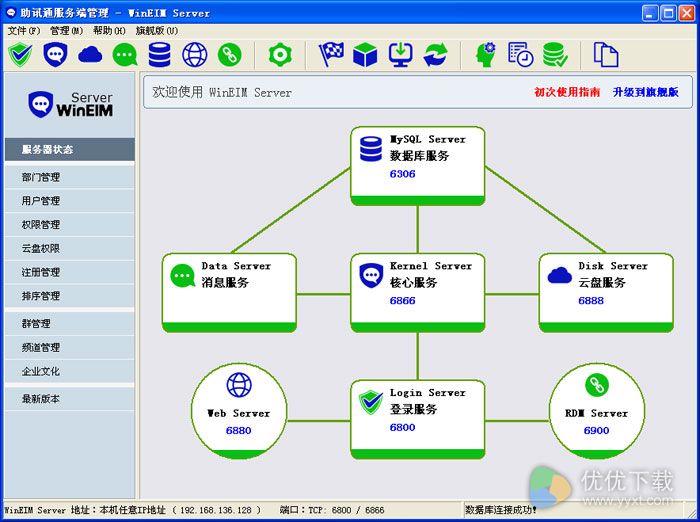700x522 pixels.
Task: Click Login Server port 6800
Action: coord(402,427)
